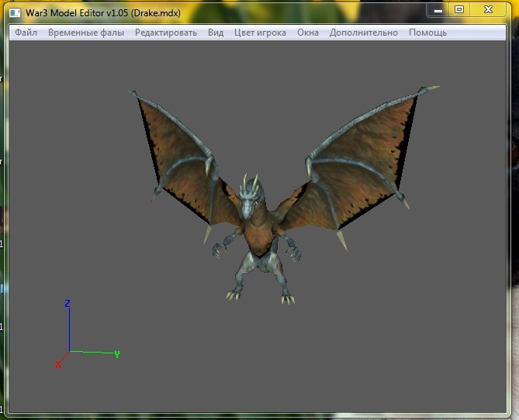Open the Файл menu

tap(26, 33)
